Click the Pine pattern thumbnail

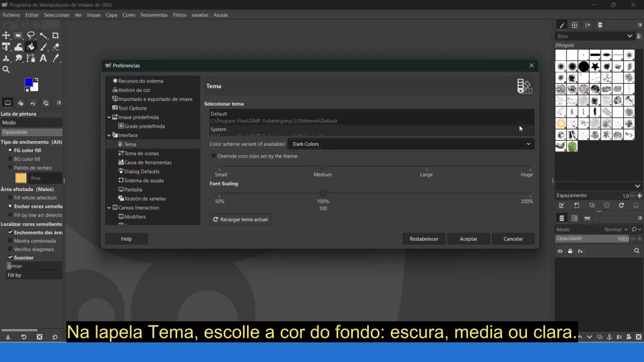pyautogui.click(x=21, y=178)
